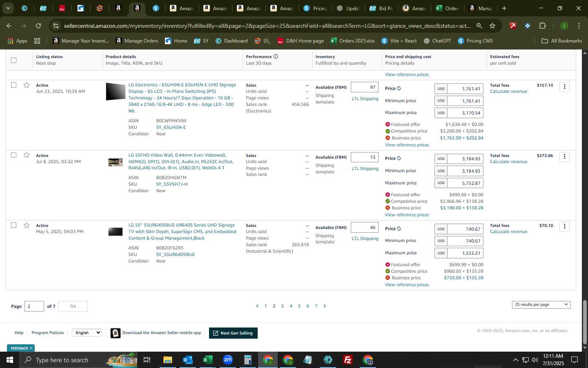Star the LG 55FHD Video Wall listing

click(x=27, y=155)
